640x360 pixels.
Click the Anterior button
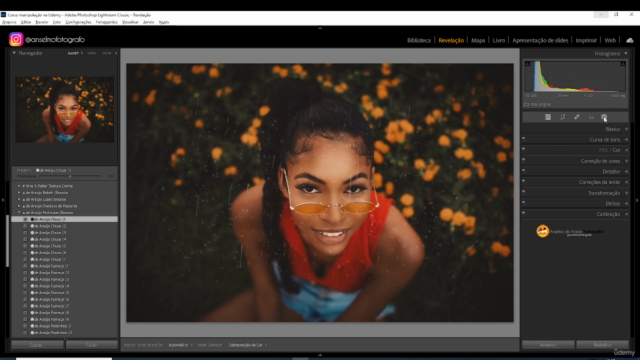(x=548, y=345)
